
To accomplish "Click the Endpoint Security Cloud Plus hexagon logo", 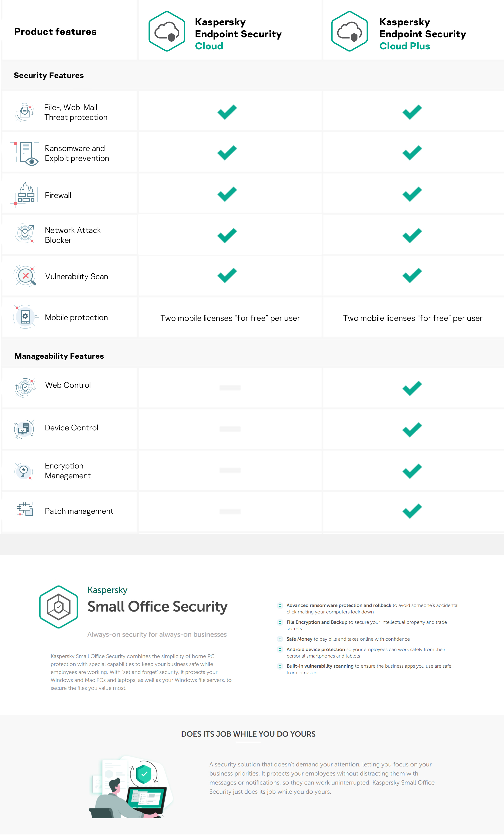I will point(349,31).
